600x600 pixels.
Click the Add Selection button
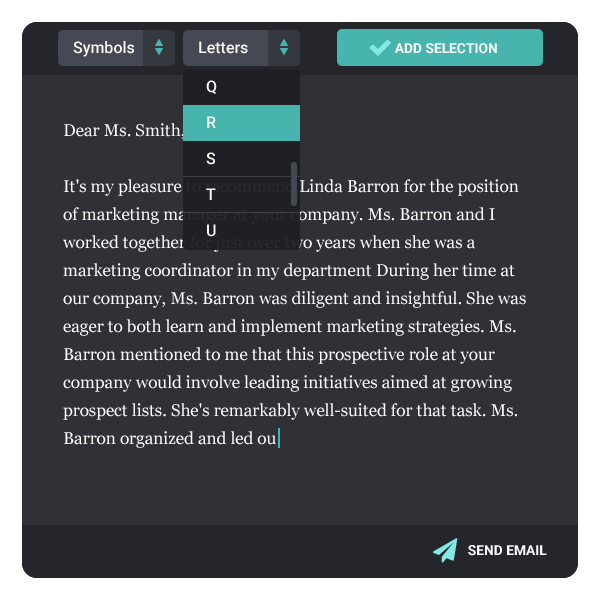[x=440, y=48]
